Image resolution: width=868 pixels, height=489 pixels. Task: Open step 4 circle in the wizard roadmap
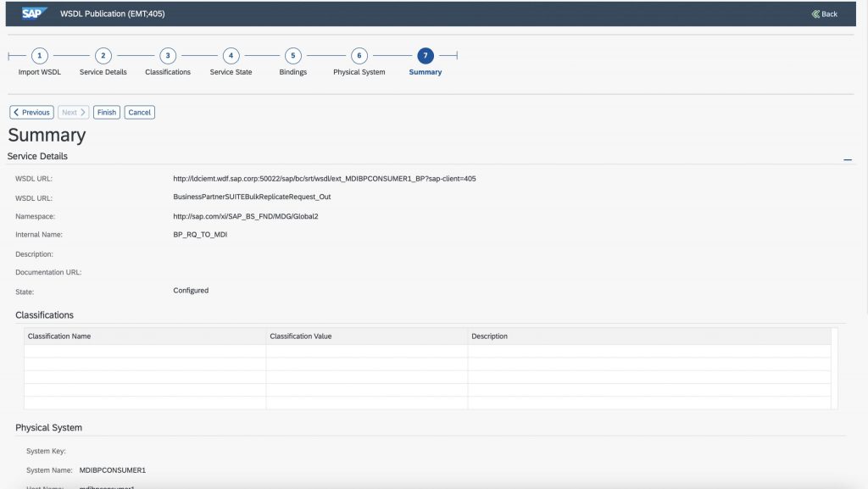coord(231,56)
